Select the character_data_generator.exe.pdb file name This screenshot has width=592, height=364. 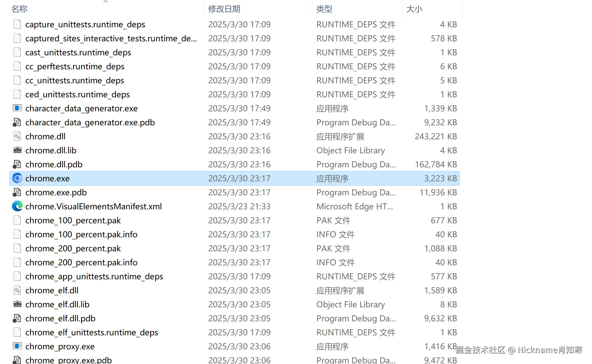pyautogui.click(x=90, y=123)
